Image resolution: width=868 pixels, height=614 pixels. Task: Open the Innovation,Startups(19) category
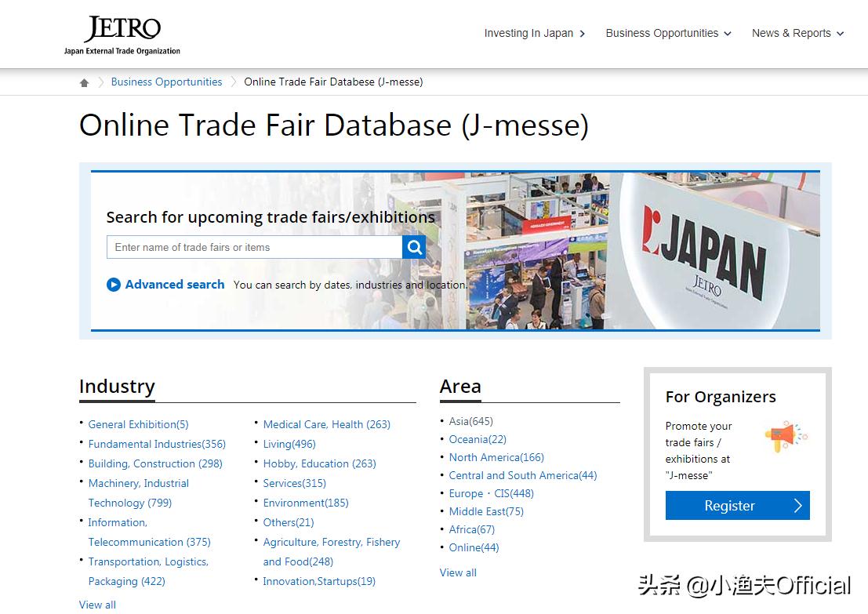(x=318, y=581)
